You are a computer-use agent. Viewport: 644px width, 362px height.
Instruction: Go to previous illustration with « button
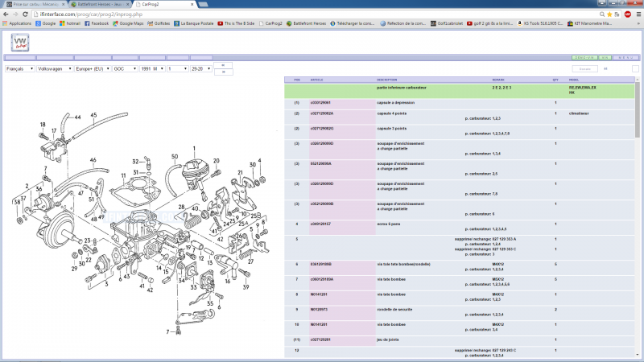coord(223,65)
